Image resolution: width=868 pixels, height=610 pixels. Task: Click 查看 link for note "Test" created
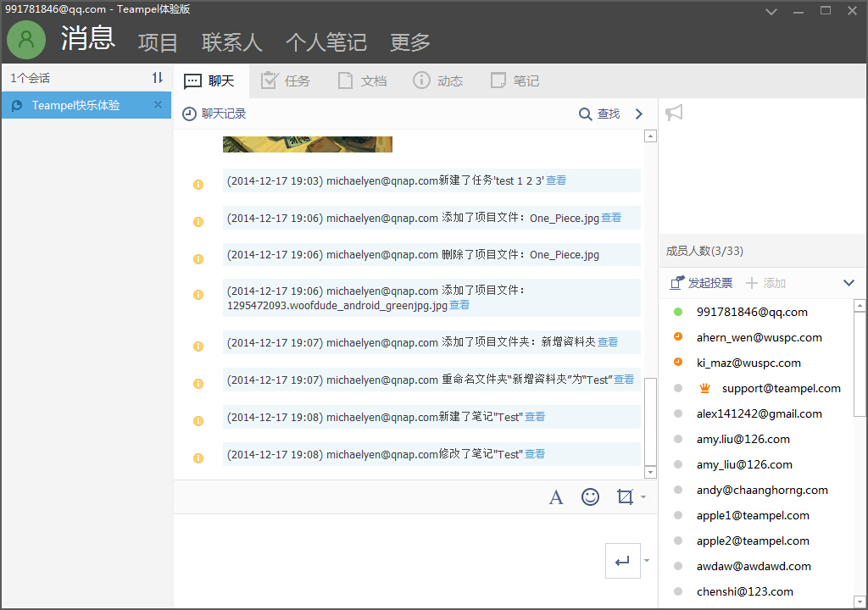coord(535,417)
